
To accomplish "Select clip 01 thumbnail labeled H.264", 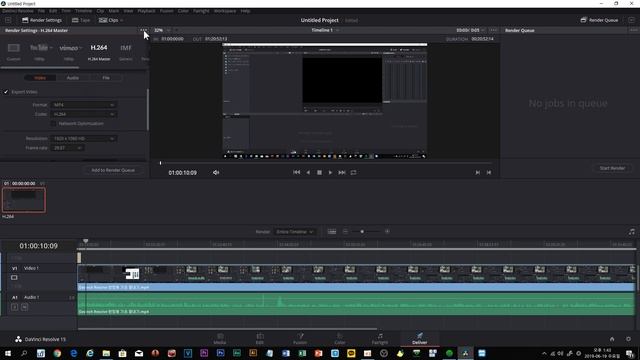I will pyautogui.click(x=24, y=200).
